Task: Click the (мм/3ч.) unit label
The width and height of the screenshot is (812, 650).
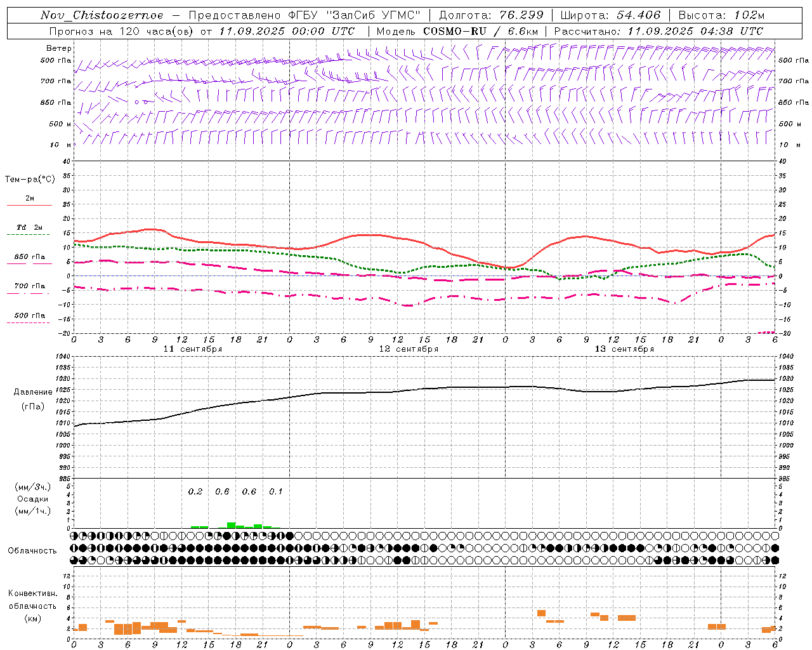Action: 33,487
